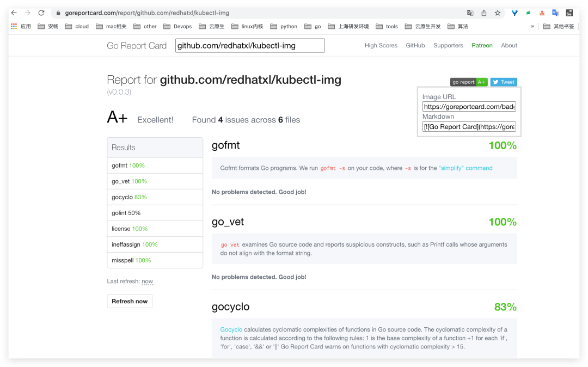This screenshot has height=367, width=588.
Task: Click the share icon in address bar
Action: [x=484, y=13]
